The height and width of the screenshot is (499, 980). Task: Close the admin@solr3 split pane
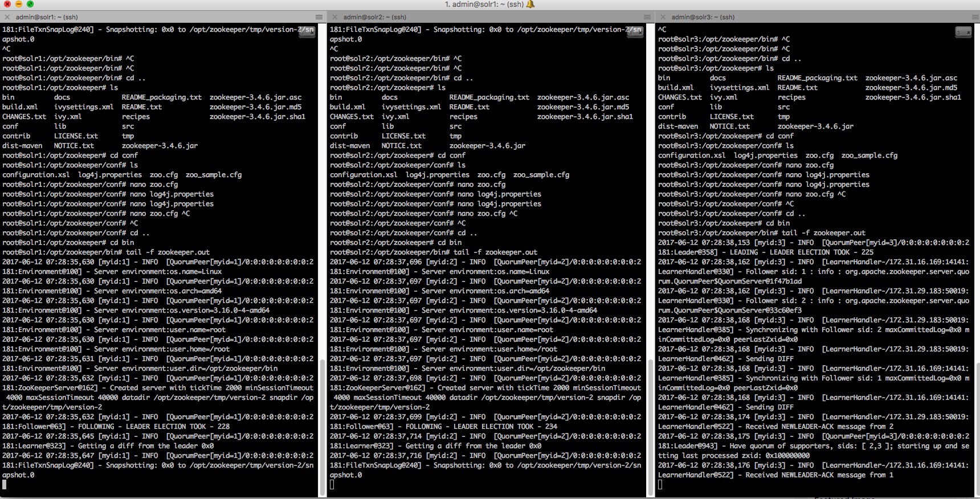[x=663, y=17]
